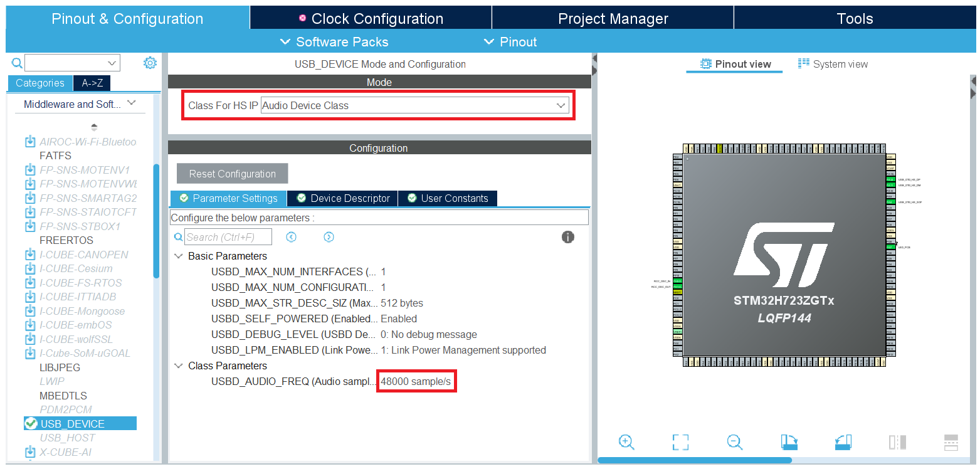Click the rotate counter-clockwise chip icon
Viewport: 980px width, 469px height.
(843, 442)
